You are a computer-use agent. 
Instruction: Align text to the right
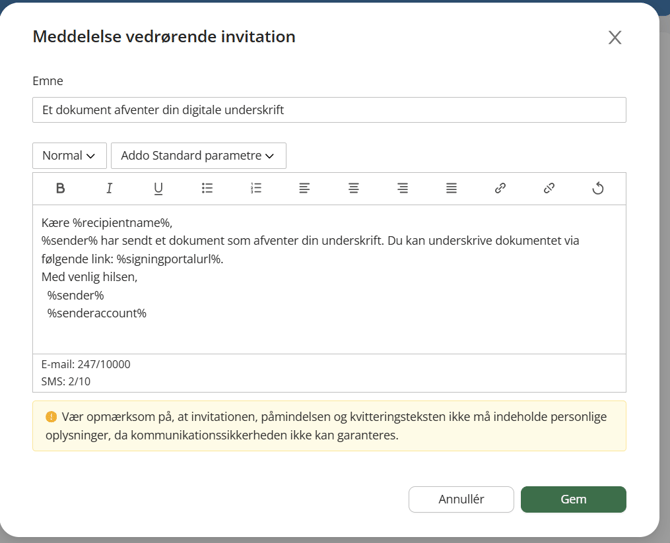click(403, 188)
